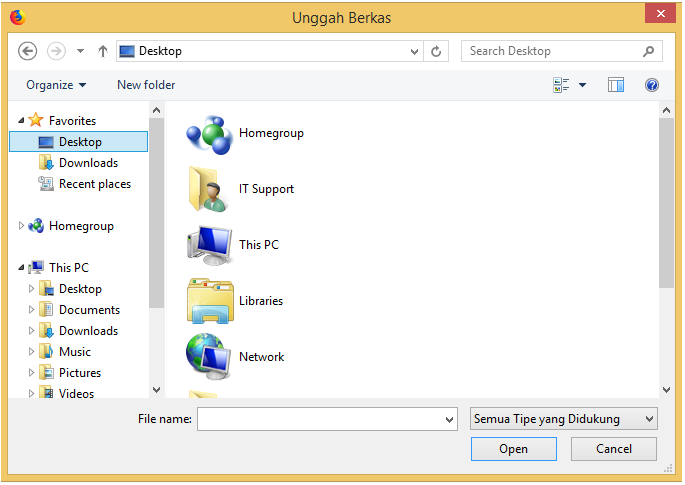Screen dimensions: 685x485
Task: Create a New folder
Action: coord(146,85)
